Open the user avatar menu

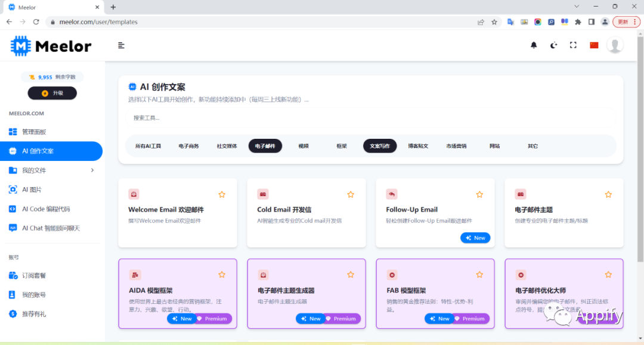pyautogui.click(x=615, y=45)
